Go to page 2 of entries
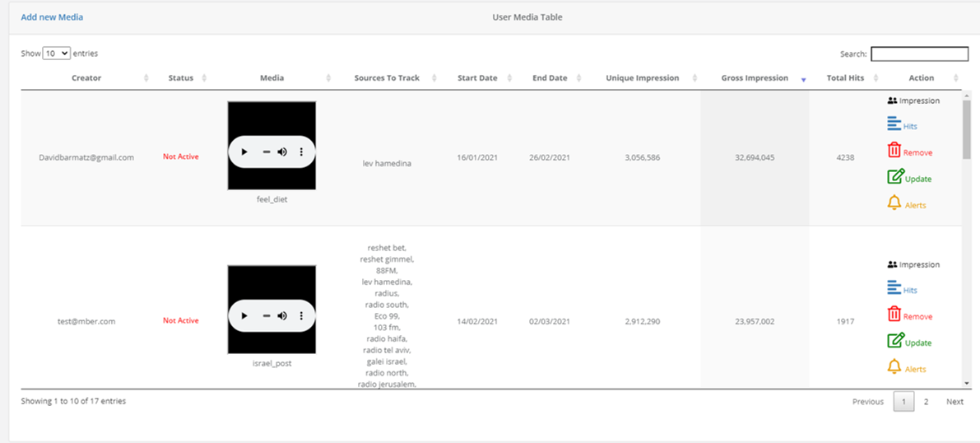 [x=927, y=402]
